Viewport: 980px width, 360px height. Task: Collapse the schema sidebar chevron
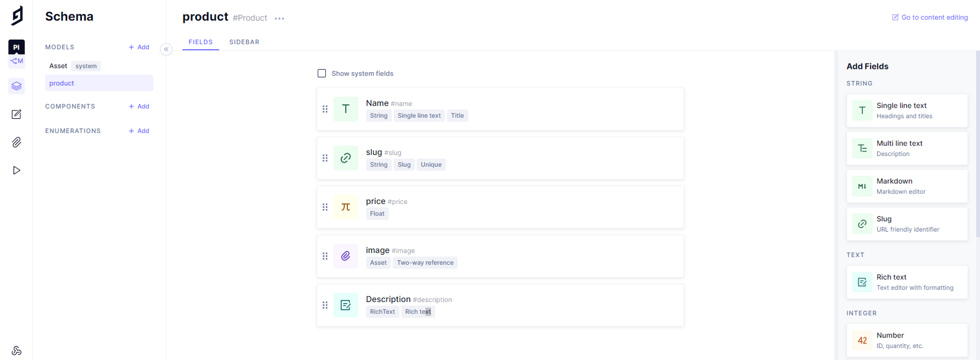click(x=166, y=49)
